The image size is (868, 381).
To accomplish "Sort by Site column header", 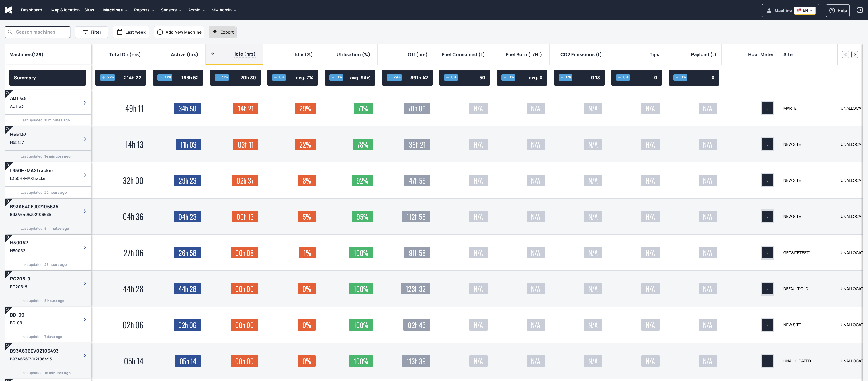I will [788, 54].
